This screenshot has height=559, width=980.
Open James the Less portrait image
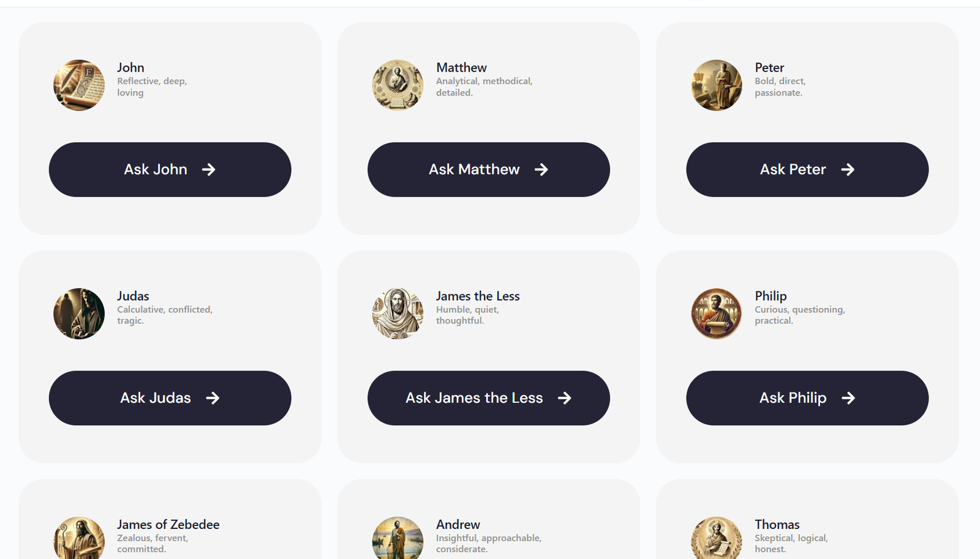398,313
